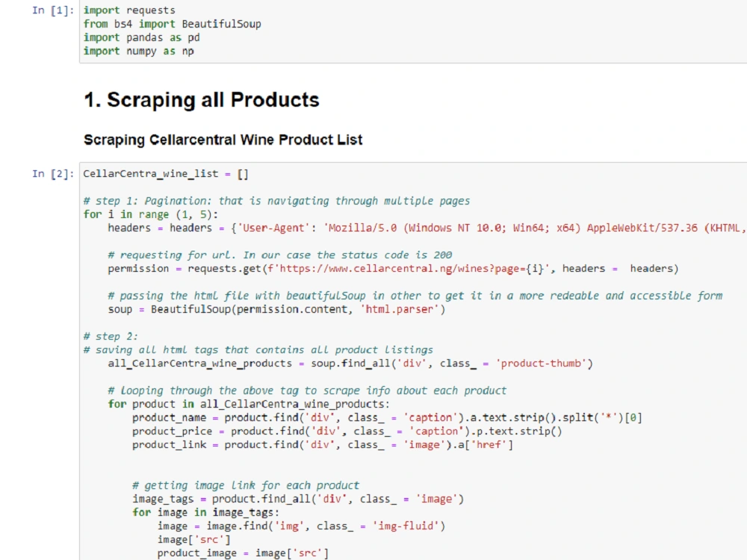Click the 'product_name = product.find' line

coord(387,417)
